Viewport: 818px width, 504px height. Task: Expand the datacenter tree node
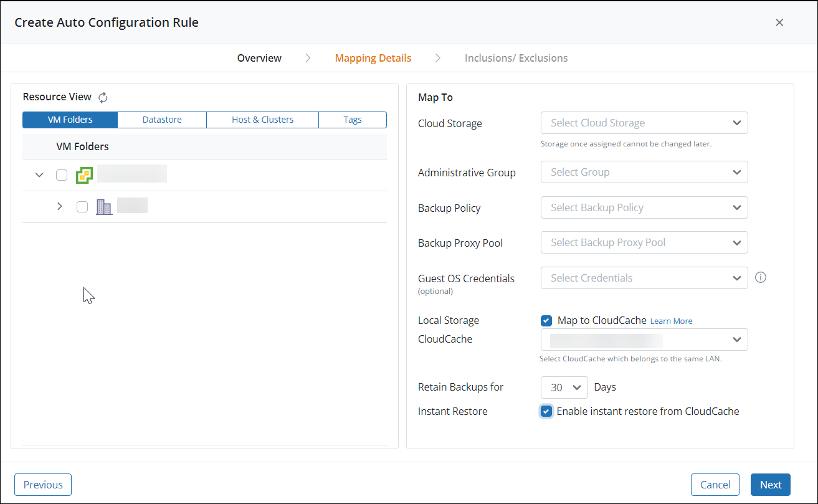point(59,206)
